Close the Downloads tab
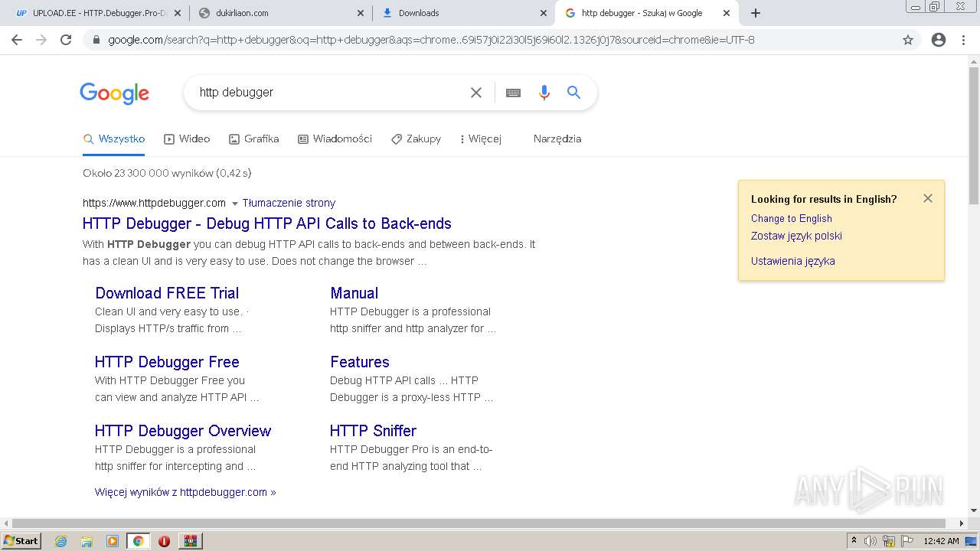Screen dimensions: 980x551 pyautogui.click(x=544, y=13)
